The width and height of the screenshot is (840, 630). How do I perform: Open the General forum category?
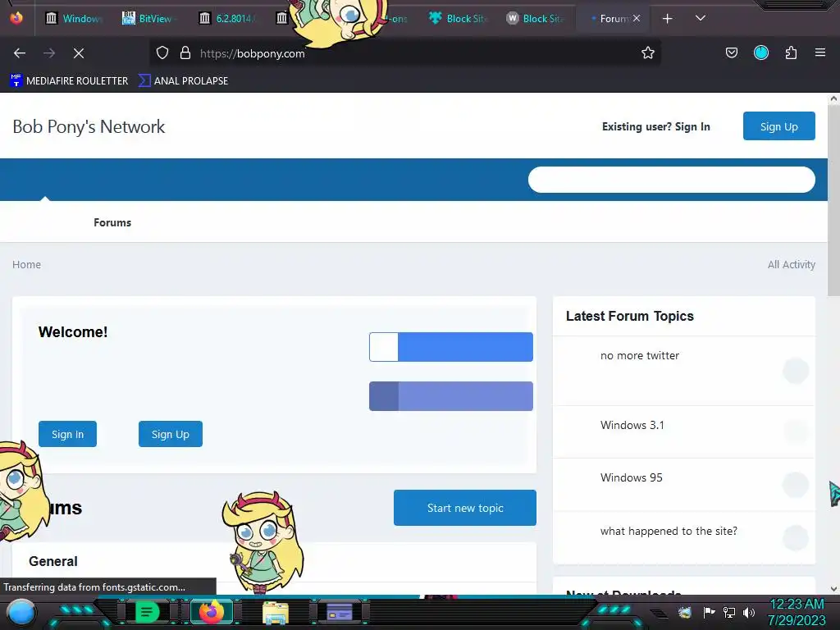point(53,561)
